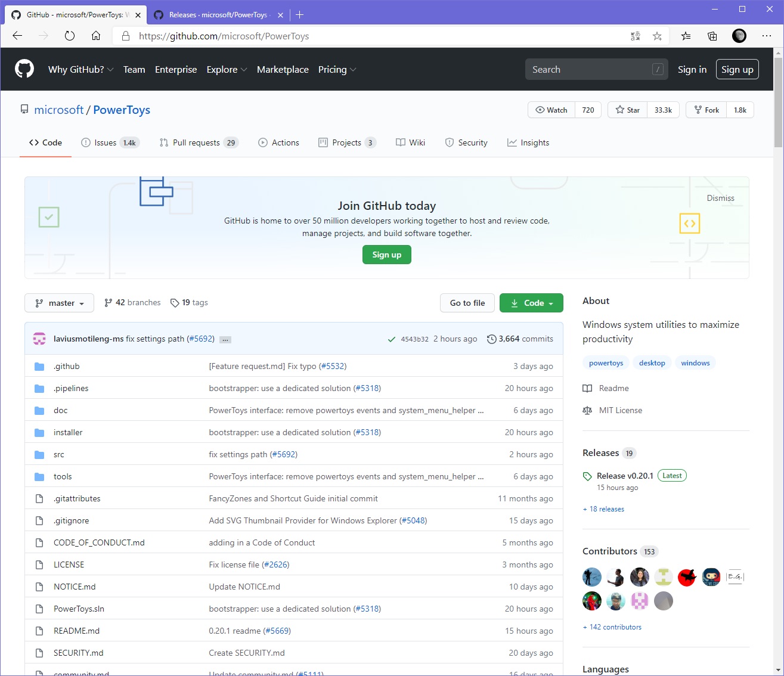Star the PowerToys repository
Image resolution: width=784 pixels, height=676 pixels.
click(x=627, y=110)
